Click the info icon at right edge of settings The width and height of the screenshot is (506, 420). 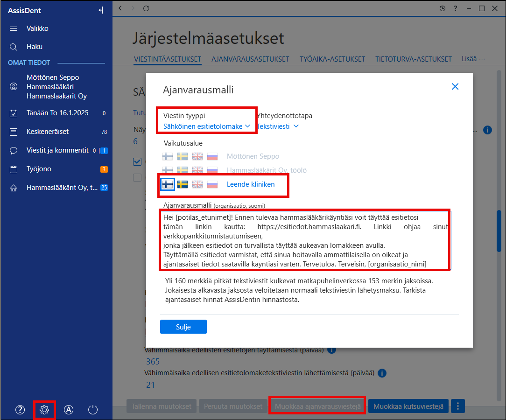pos(487,130)
